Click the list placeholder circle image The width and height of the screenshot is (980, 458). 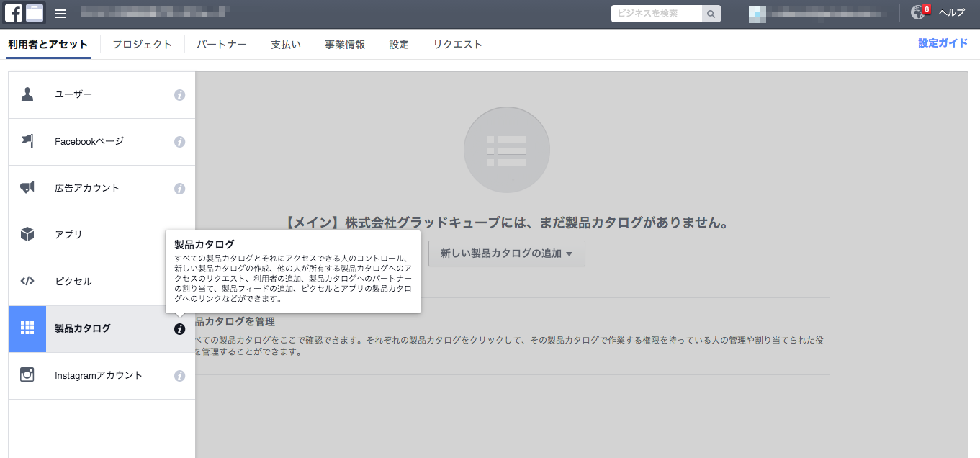507,150
